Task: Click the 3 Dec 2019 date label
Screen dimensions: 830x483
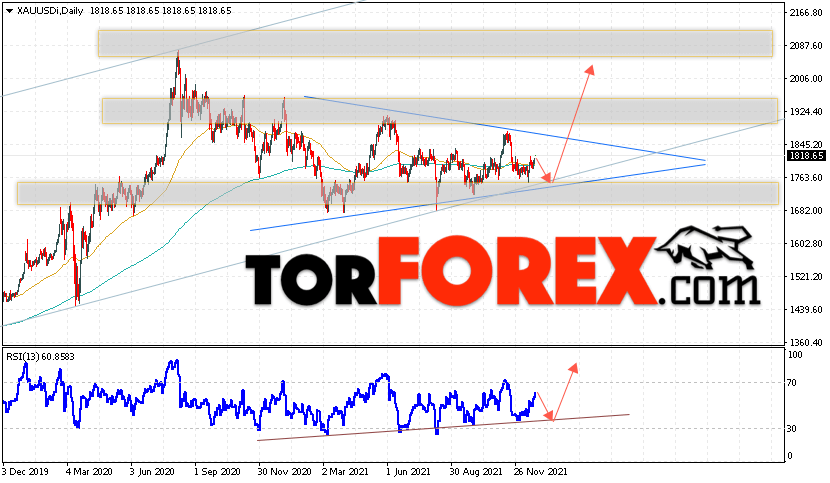Action: tap(25, 471)
